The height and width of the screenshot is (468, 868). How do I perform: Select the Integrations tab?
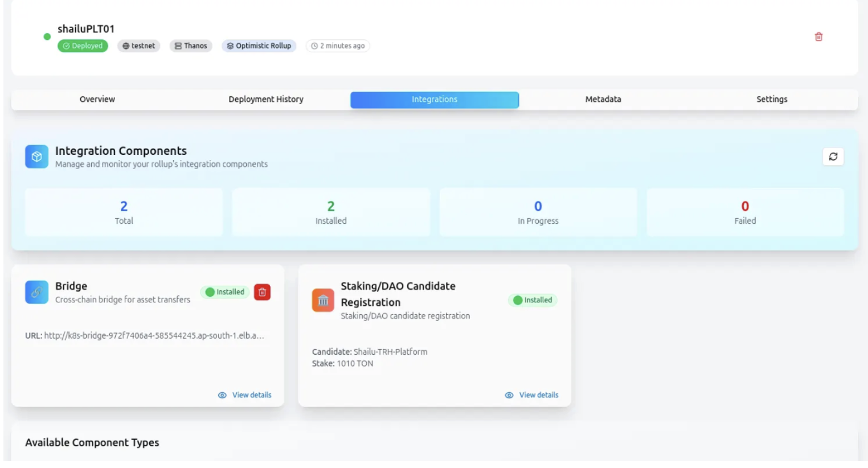[x=435, y=99]
